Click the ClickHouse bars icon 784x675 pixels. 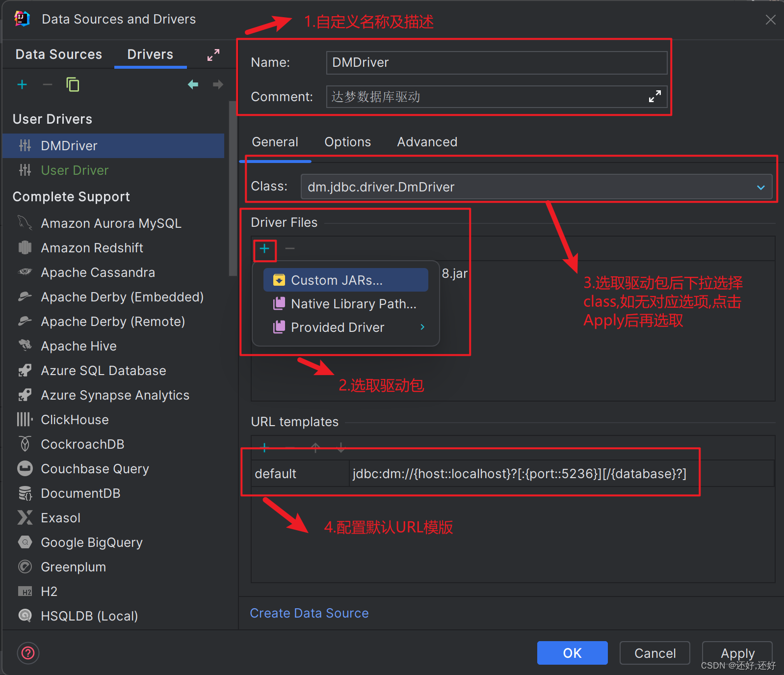click(x=25, y=419)
